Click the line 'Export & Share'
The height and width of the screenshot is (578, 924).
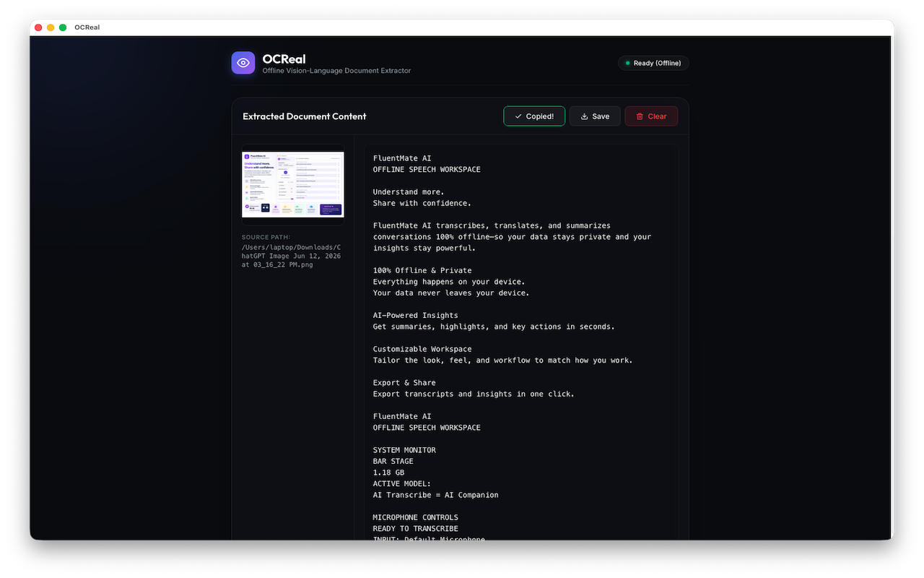404,382
